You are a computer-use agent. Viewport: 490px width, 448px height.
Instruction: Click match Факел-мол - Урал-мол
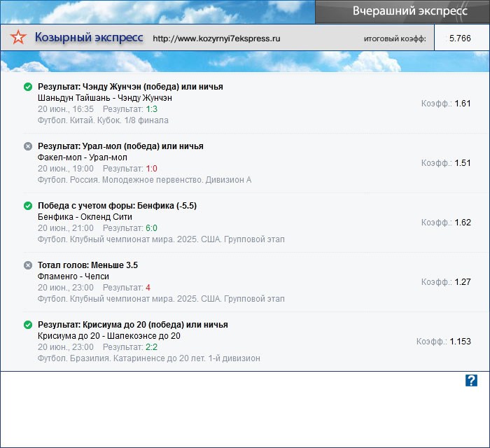click(x=83, y=157)
